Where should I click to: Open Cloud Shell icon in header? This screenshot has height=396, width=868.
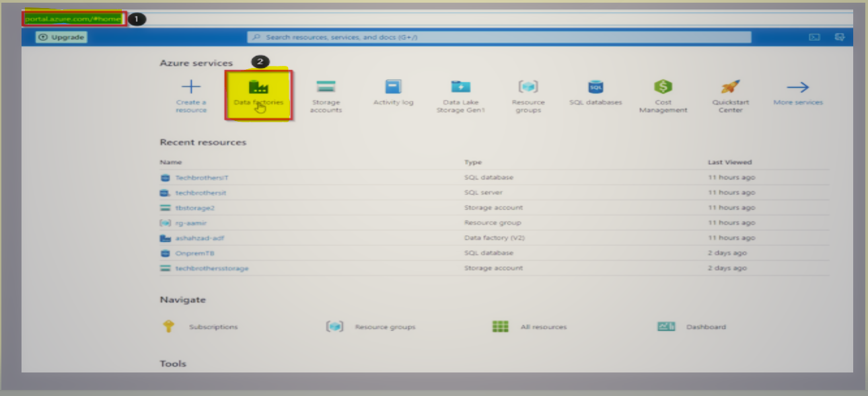click(x=814, y=37)
